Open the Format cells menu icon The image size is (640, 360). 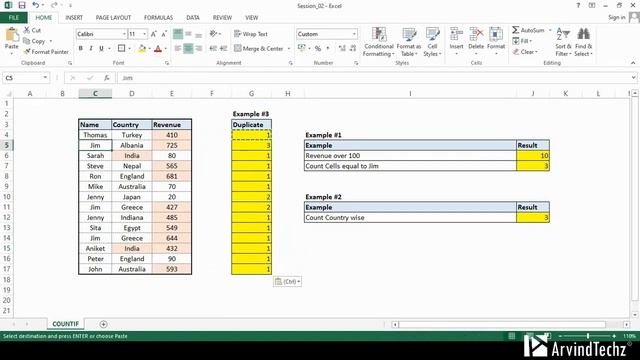coord(496,34)
